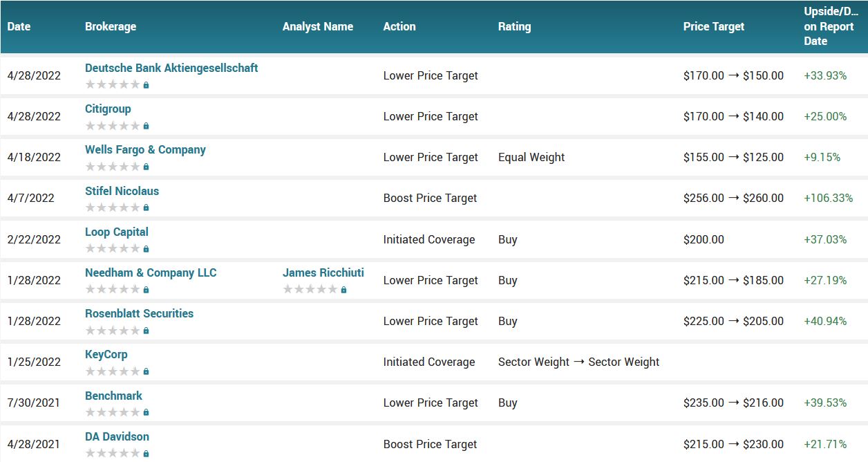Click the star rating under Loop Capital
Image resolution: width=868 pixels, height=462 pixels.
[x=113, y=248]
